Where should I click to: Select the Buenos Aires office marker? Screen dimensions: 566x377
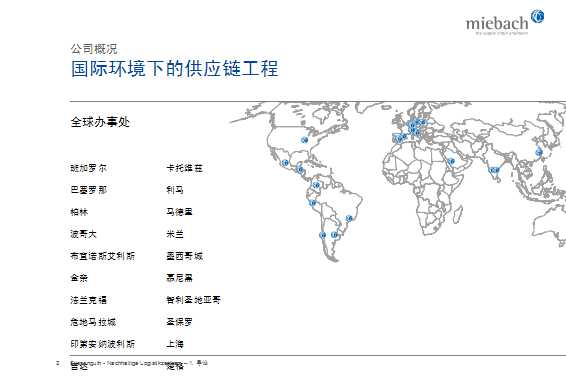pos(335,235)
